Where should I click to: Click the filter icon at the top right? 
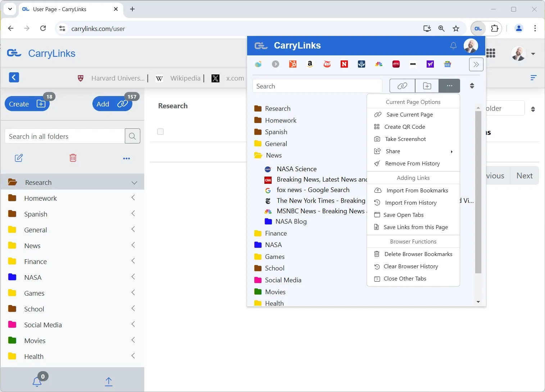pos(533,78)
